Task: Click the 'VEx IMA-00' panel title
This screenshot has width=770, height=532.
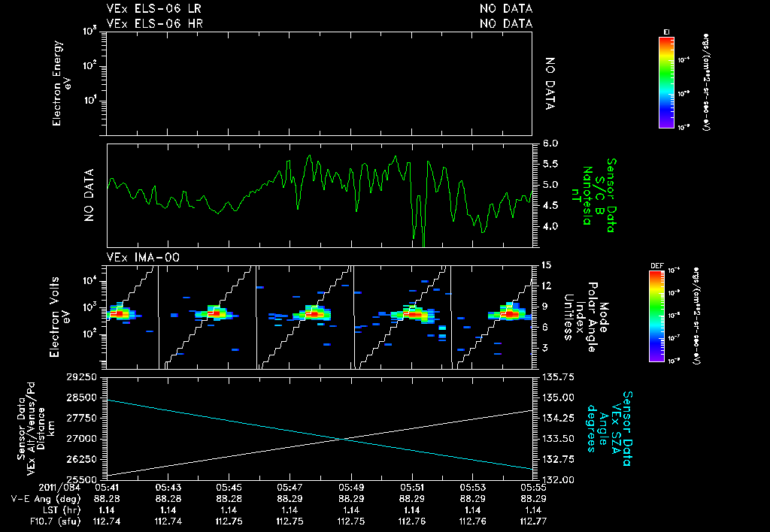Action: (x=143, y=257)
